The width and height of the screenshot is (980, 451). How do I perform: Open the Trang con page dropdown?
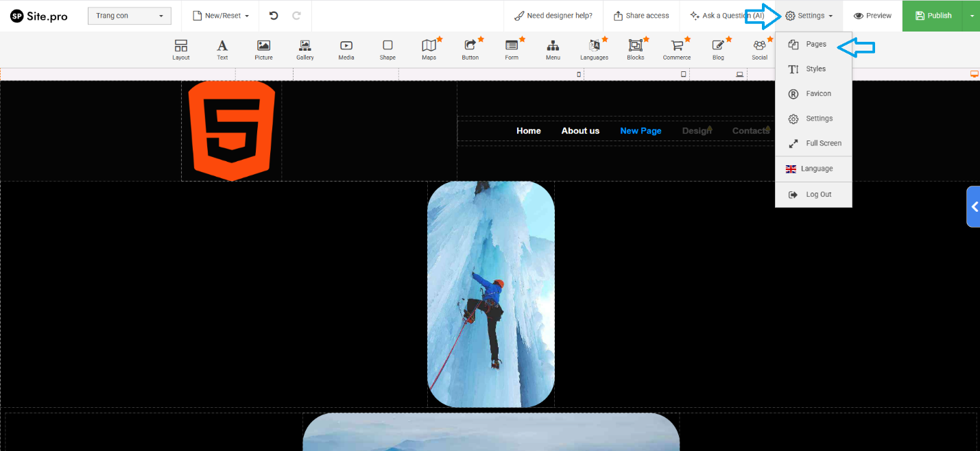click(130, 16)
